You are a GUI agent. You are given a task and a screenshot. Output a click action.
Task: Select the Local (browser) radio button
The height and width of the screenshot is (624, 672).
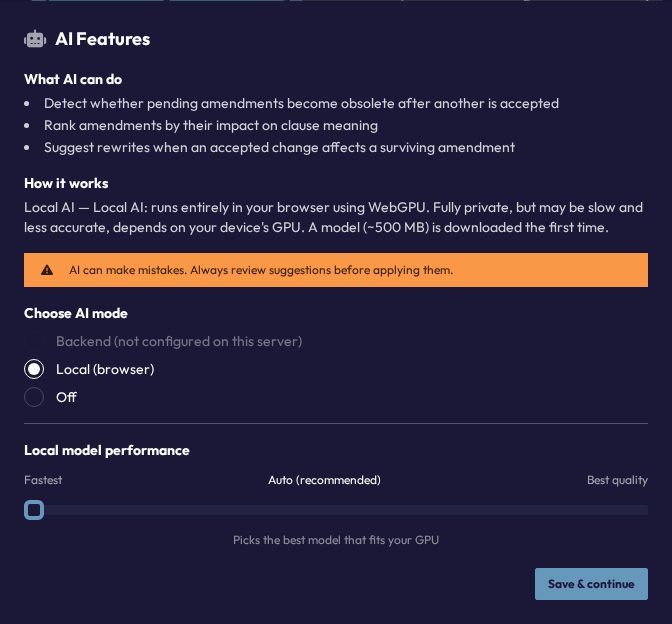click(x=34, y=369)
